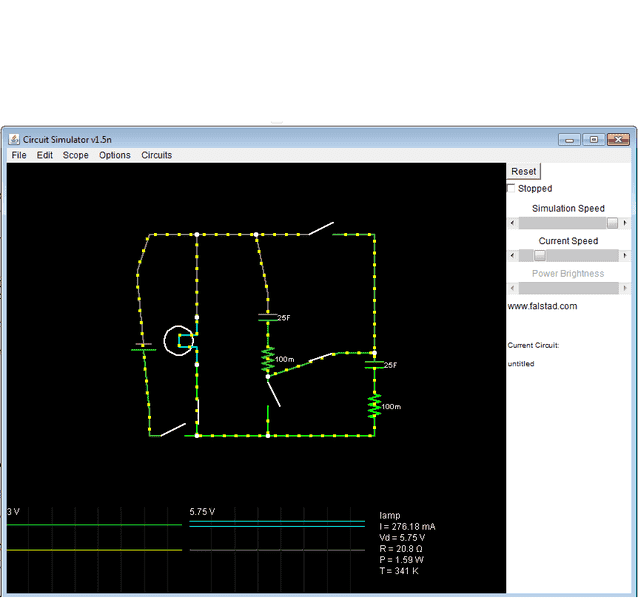Close the Circuit Simulator window

click(618, 140)
